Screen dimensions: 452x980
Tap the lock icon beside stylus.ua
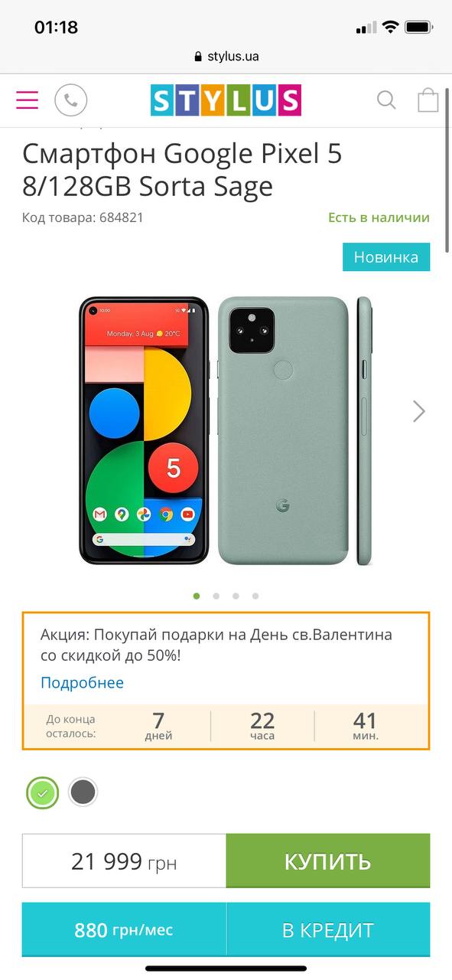(x=199, y=57)
